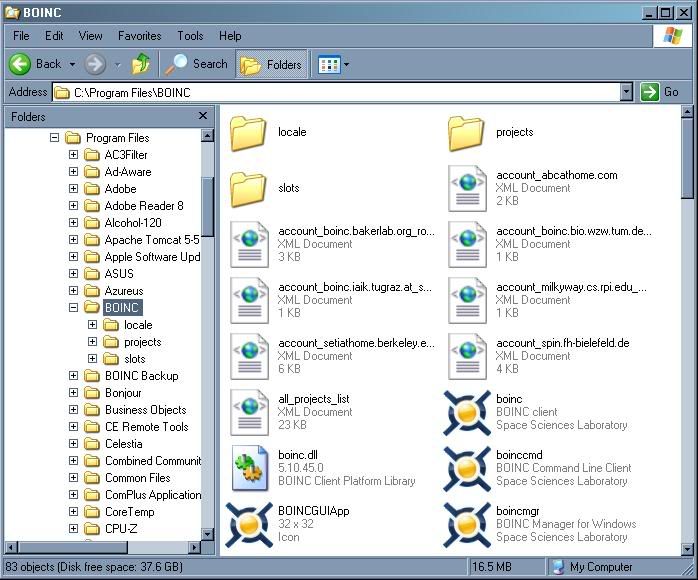Select account_milkyway.cs.rpi.edu XML file icon
Viewport: 698px width, 580px height.
467,300
